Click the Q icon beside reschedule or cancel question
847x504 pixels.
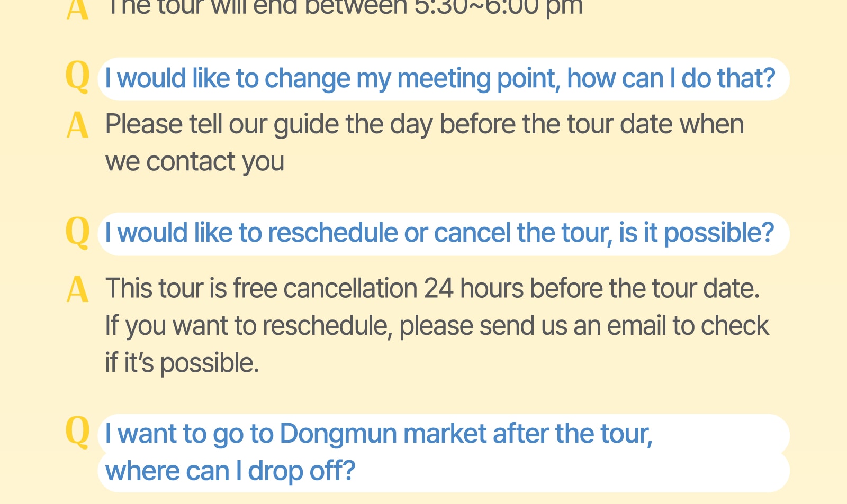click(78, 231)
